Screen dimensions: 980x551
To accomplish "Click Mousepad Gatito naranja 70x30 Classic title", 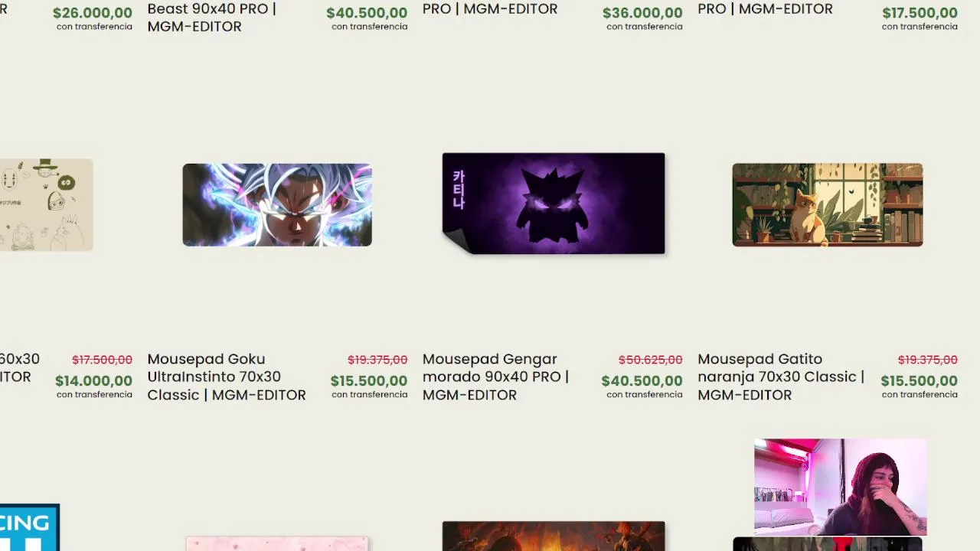I will (x=781, y=377).
